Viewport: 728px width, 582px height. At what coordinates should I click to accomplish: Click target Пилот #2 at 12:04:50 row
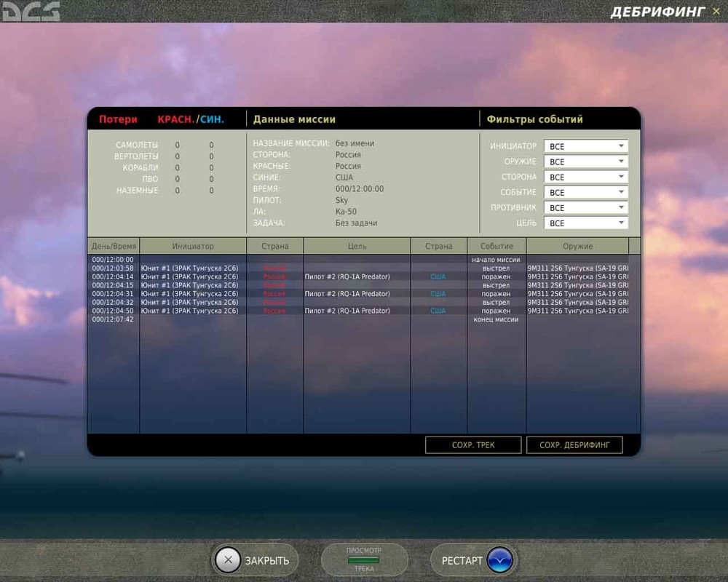click(347, 311)
